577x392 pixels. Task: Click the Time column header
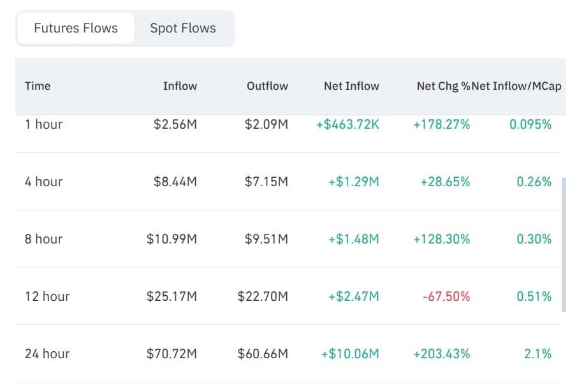(x=38, y=86)
